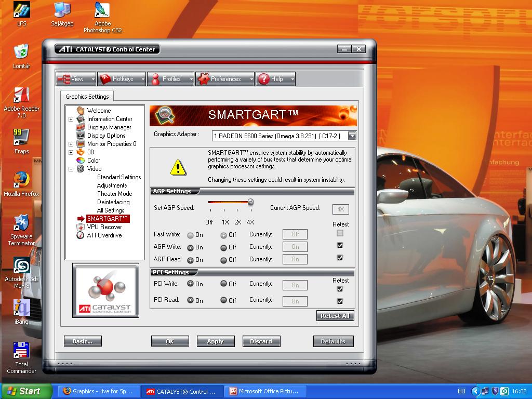Click the Color wheel tree icon
Viewport: 532px width, 399px height.
pos(81,160)
